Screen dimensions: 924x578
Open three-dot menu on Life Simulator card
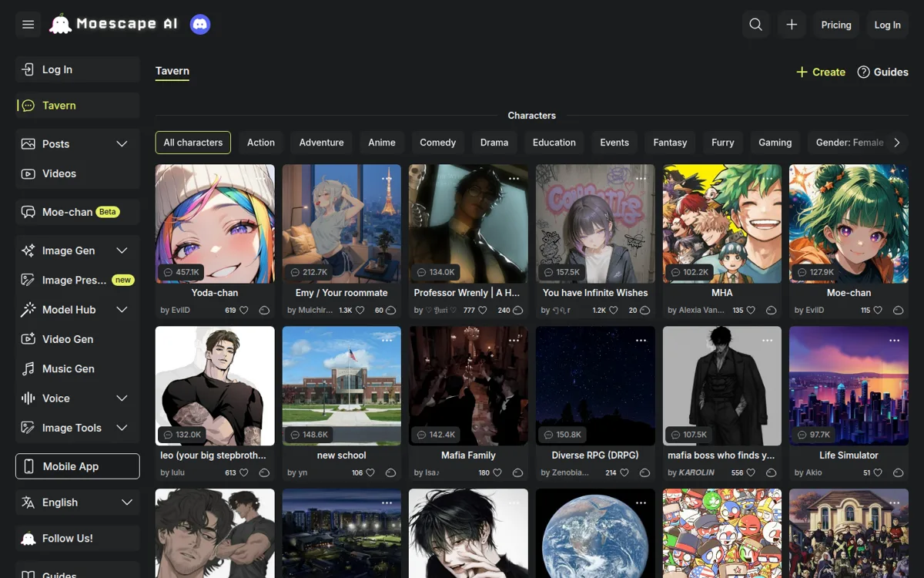tap(895, 340)
